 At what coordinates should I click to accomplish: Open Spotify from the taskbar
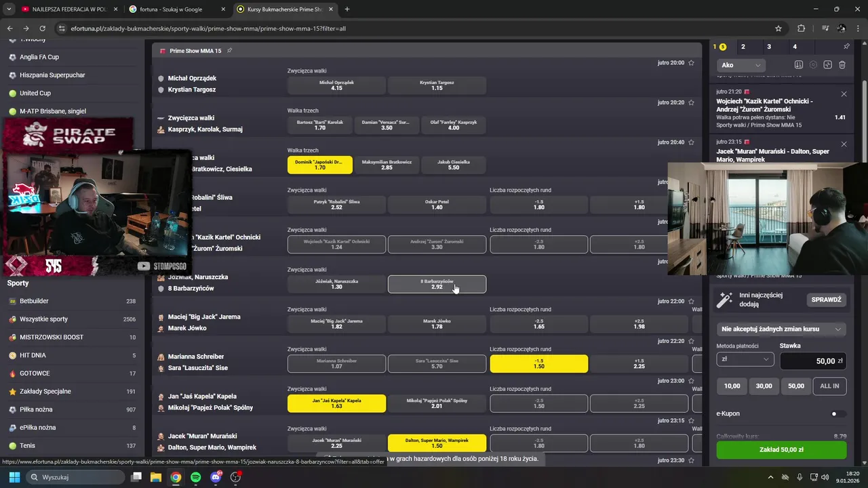(x=196, y=477)
